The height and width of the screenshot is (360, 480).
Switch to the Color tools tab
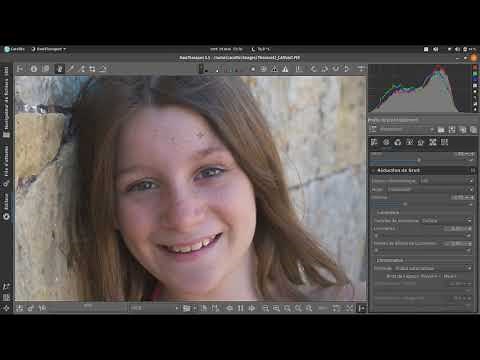click(398, 142)
